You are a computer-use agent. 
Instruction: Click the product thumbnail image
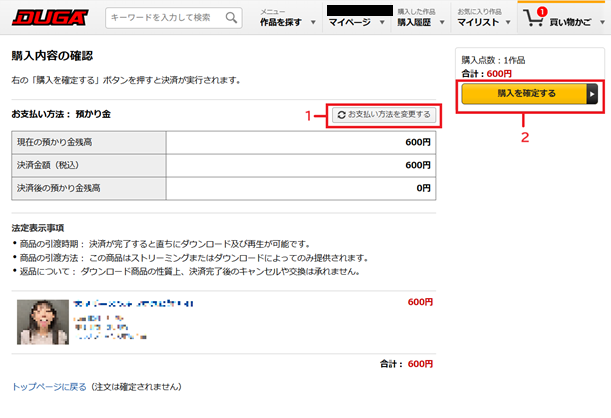click(43, 322)
